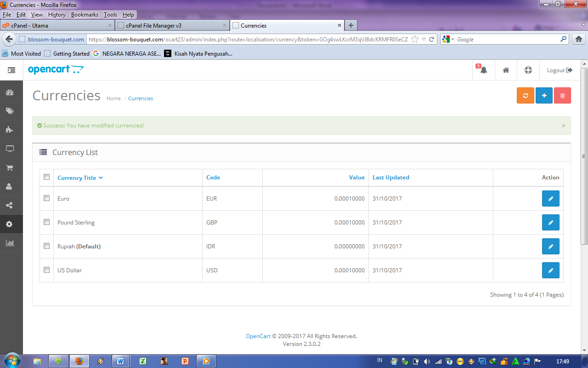
Task: Edit the Euro currency with pencil button
Action: 551,199
